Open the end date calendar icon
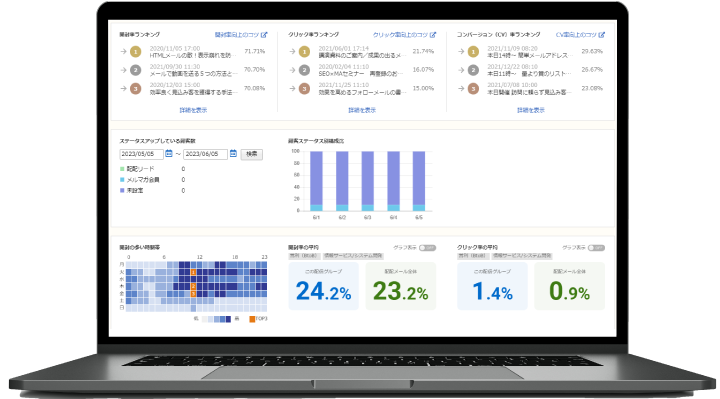The width and height of the screenshot is (720, 399). click(233, 154)
